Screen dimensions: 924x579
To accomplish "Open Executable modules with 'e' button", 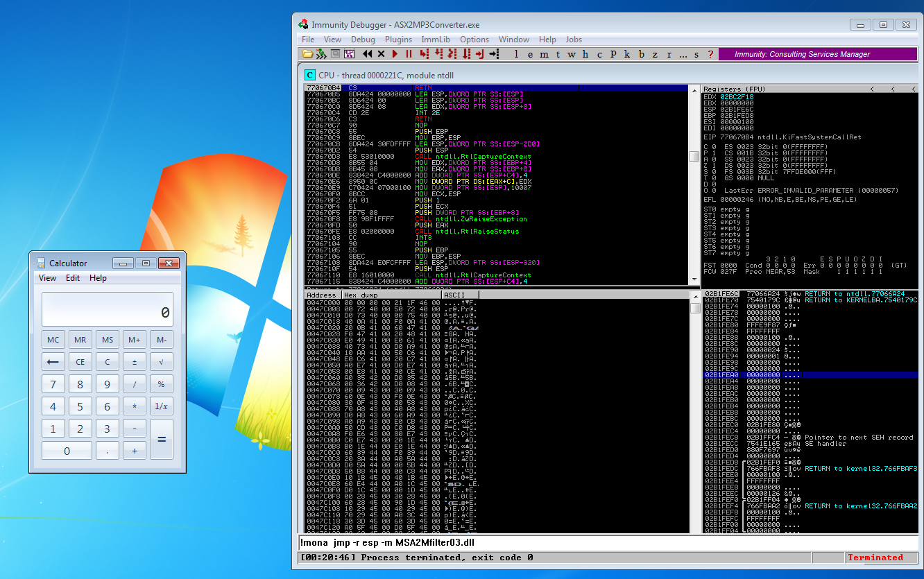I will (x=530, y=54).
